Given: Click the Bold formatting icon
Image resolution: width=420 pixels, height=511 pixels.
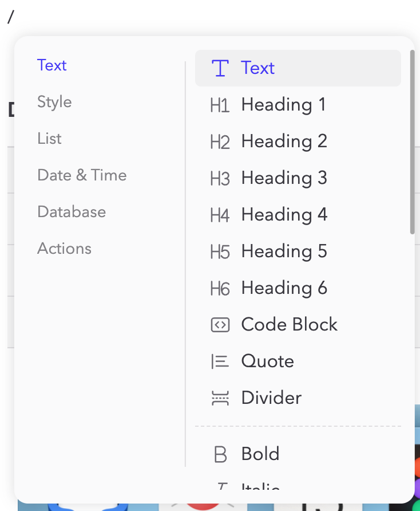Looking at the screenshot, I should (x=220, y=454).
